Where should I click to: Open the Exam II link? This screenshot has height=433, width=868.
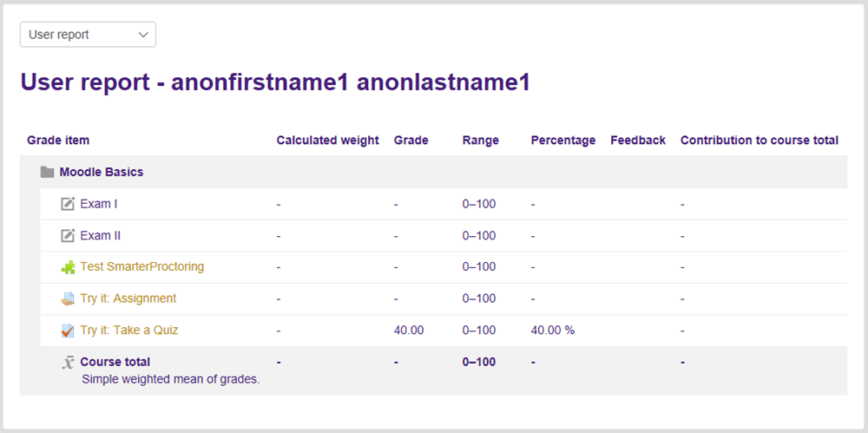[100, 235]
